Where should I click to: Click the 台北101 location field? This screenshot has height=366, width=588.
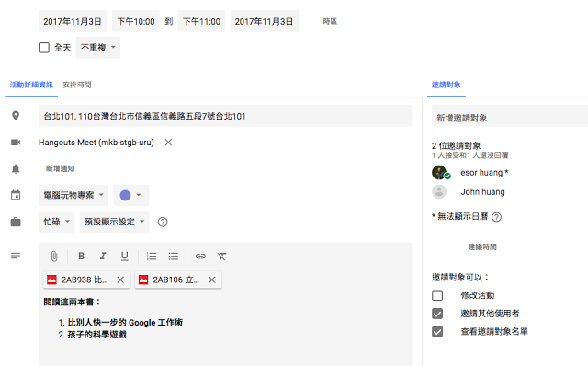[x=225, y=116]
